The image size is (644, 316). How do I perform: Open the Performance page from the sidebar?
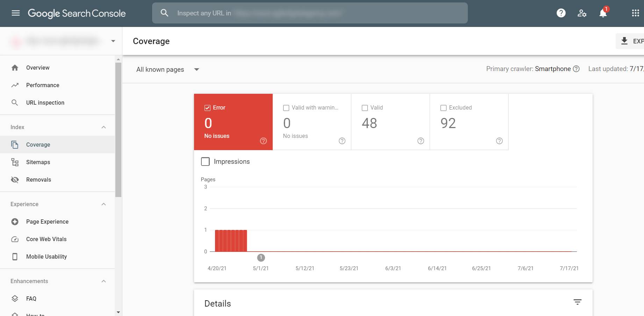pyautogui.click(x=42, y=85)
